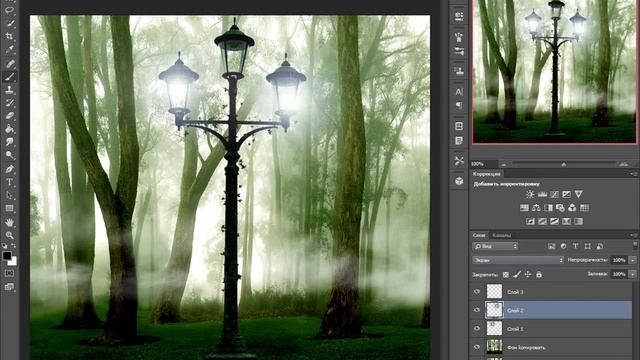Select the Paint Bucket tool
640x360 pixels.
click(9, 129)
